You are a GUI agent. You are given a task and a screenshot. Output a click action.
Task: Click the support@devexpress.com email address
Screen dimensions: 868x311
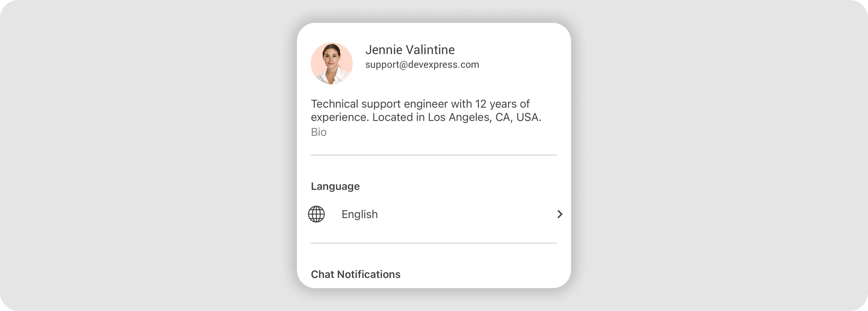pos(422,64)
